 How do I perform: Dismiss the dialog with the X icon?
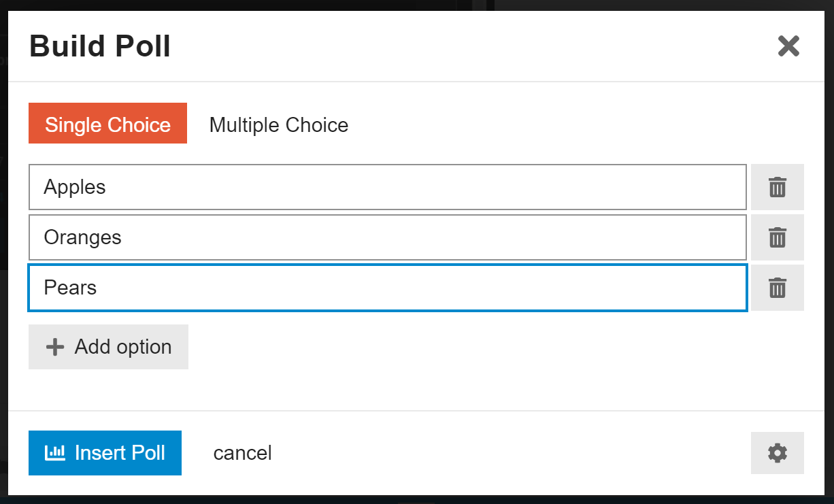click(x=788, y=46)
